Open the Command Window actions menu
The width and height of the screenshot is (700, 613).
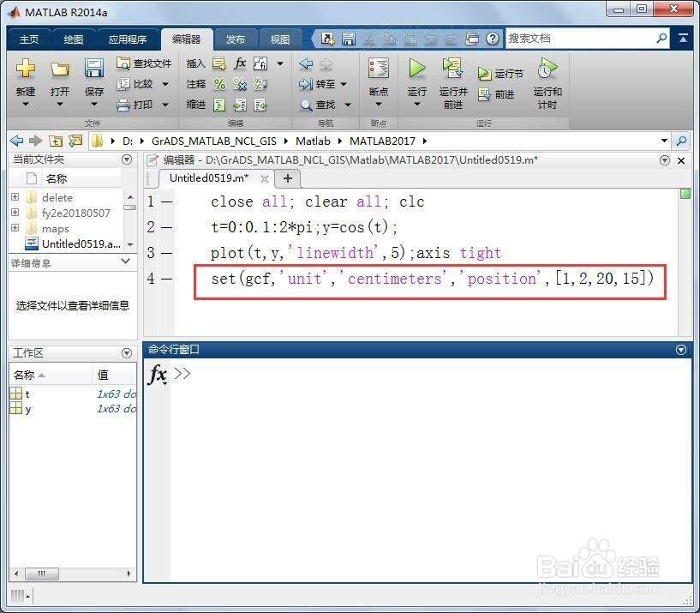click(x=681, y=350)
